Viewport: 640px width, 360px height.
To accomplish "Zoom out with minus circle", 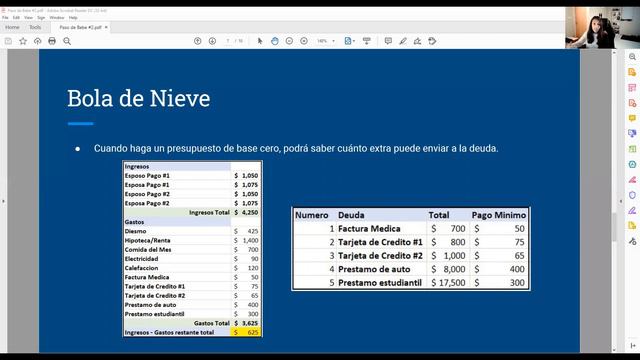I will (289, 41).
